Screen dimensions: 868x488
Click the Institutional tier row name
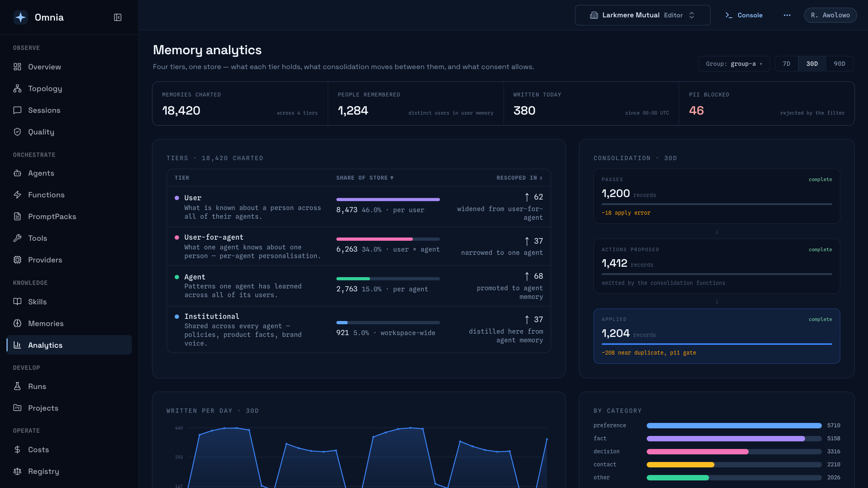coord(212,316)
